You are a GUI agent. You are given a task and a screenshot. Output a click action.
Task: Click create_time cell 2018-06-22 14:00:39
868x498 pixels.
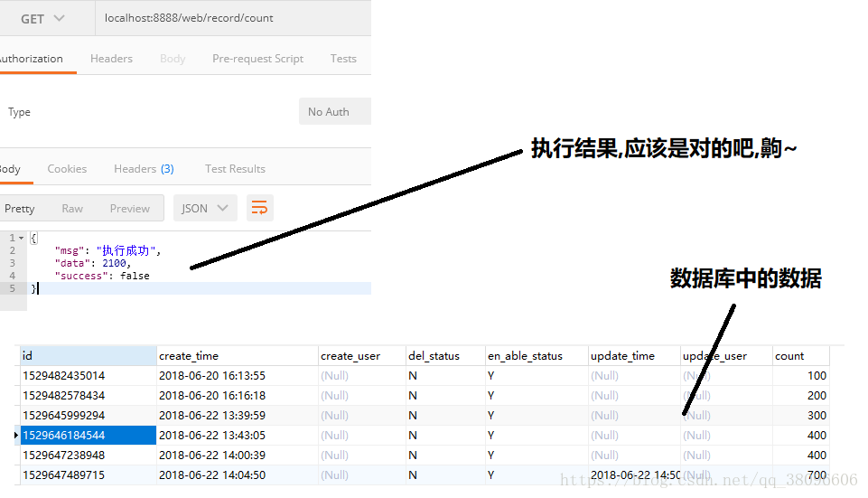coord(238,456)
